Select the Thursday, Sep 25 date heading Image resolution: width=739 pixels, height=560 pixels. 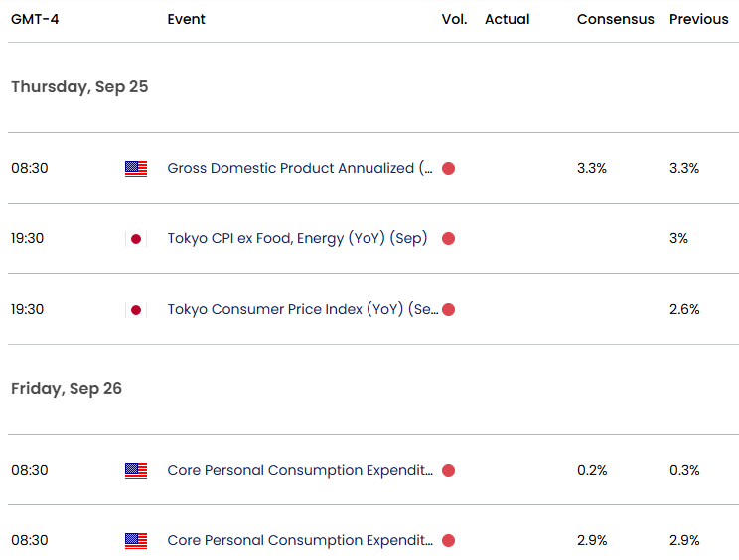79,87
